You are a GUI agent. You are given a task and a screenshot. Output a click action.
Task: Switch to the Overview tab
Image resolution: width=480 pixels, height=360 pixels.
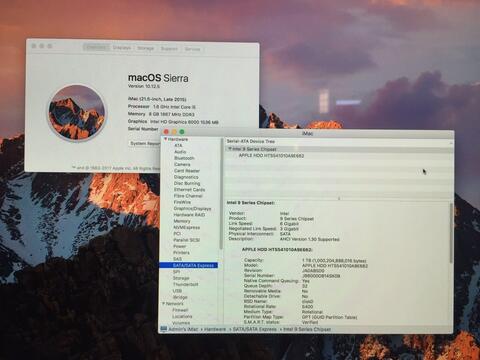[96, 47]
